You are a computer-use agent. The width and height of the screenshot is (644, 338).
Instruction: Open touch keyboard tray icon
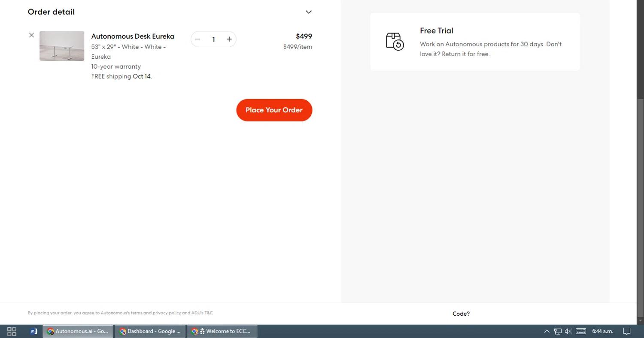(x=581, y=332)
